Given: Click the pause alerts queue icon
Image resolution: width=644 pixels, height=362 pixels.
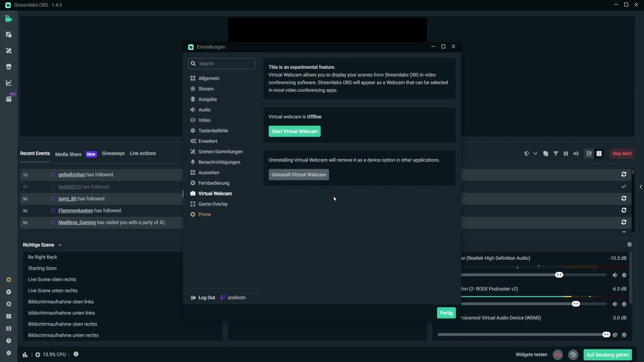Looking at the screenshot, I should tap(566, 154).
